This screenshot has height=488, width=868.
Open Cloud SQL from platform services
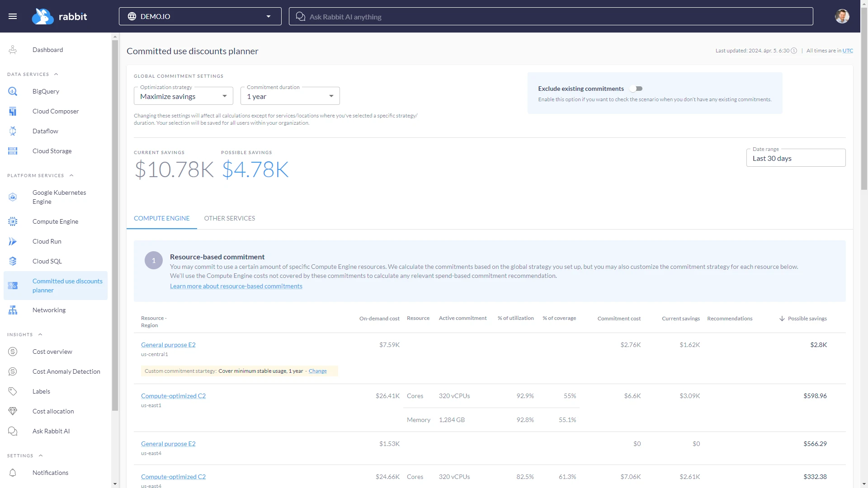coord(47,261)
